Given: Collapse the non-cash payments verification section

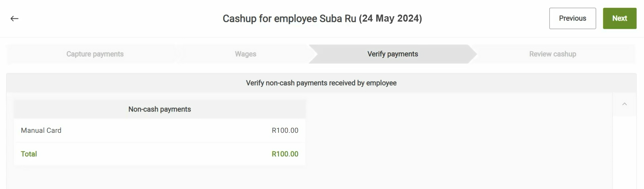Looking at the screenshot, I should click(624, 104).
